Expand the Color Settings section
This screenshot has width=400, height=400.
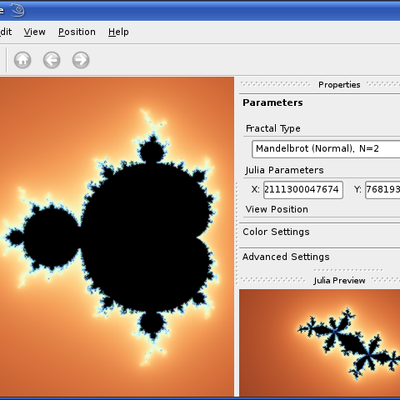pos(276,232)
